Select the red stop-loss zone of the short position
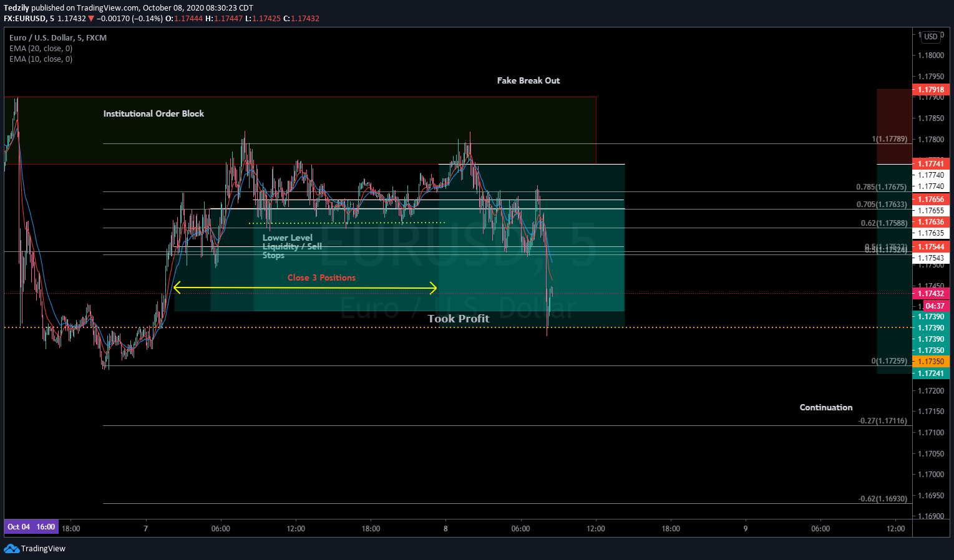This screenshot has width=954, height=560. pos(894,127)
